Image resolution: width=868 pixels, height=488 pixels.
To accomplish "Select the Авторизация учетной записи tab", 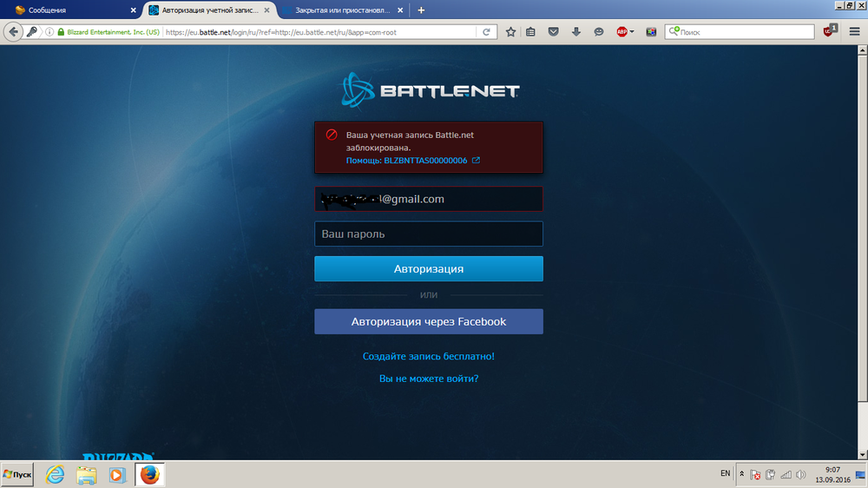I will (x=210, y=10).
